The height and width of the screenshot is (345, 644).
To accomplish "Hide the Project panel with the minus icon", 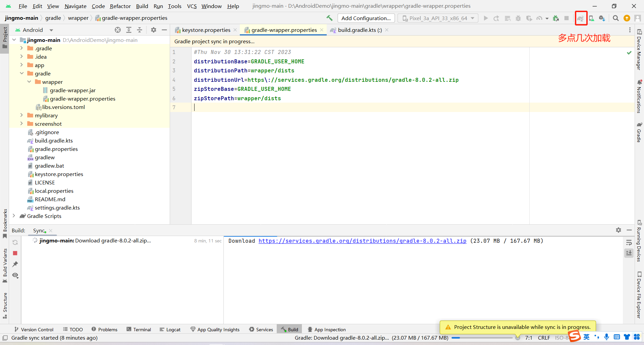I will click(x=164, y=30).
